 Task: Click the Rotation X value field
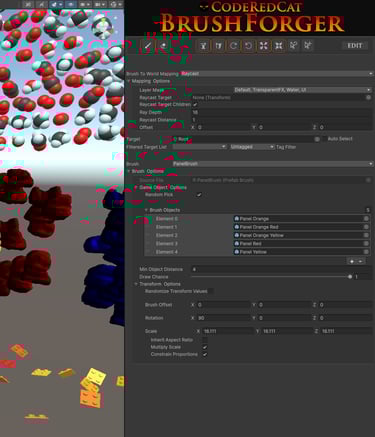coord(223,318)
